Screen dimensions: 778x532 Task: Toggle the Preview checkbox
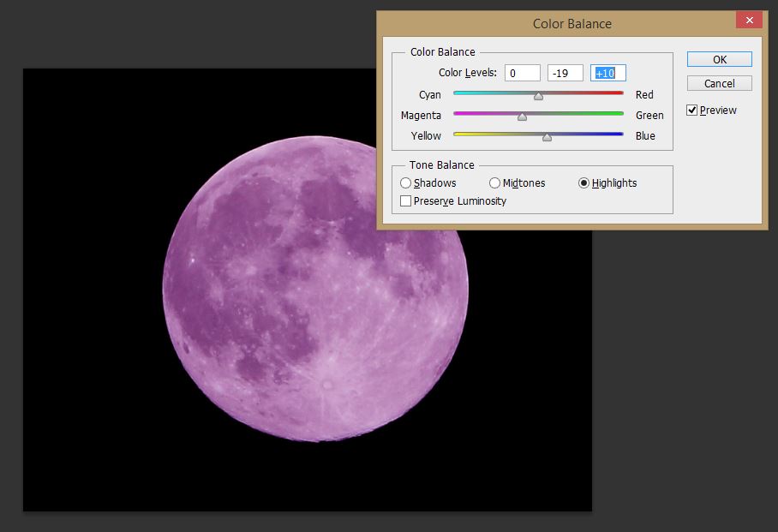click(x=692, y=111)
